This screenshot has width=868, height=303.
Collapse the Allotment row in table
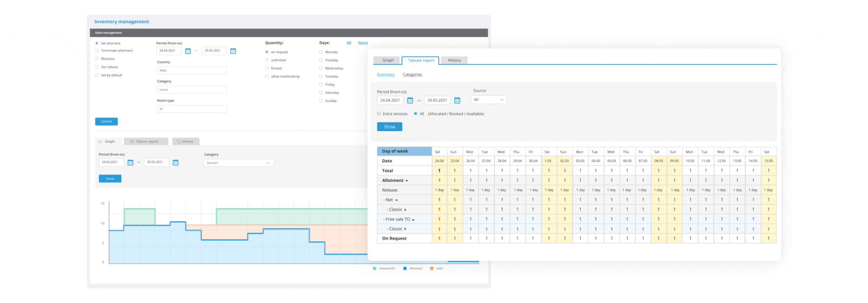click(407, 181)
